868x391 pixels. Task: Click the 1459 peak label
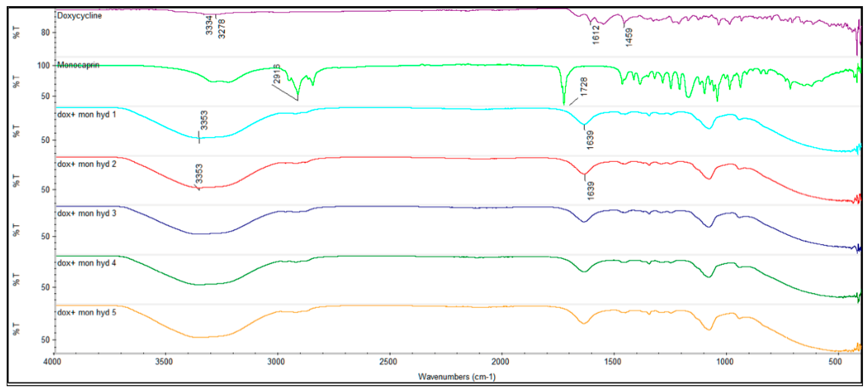[x=628, y=37]
